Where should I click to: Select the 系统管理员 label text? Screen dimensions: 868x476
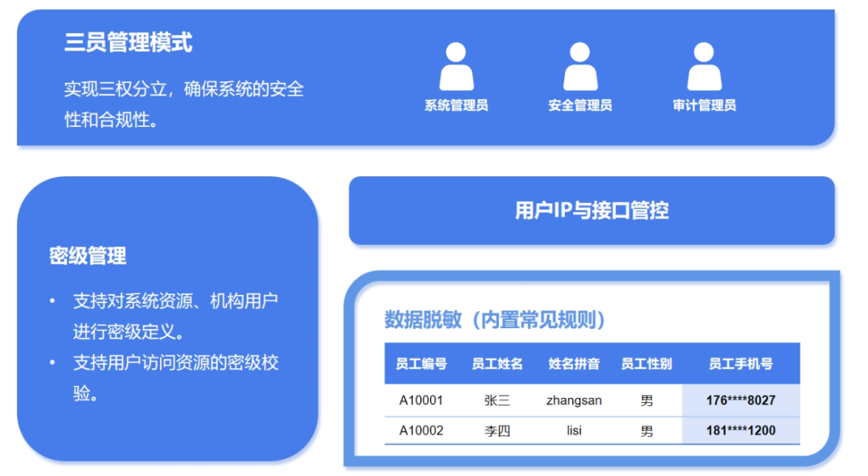pyautogui.click(x=456, y=105)
